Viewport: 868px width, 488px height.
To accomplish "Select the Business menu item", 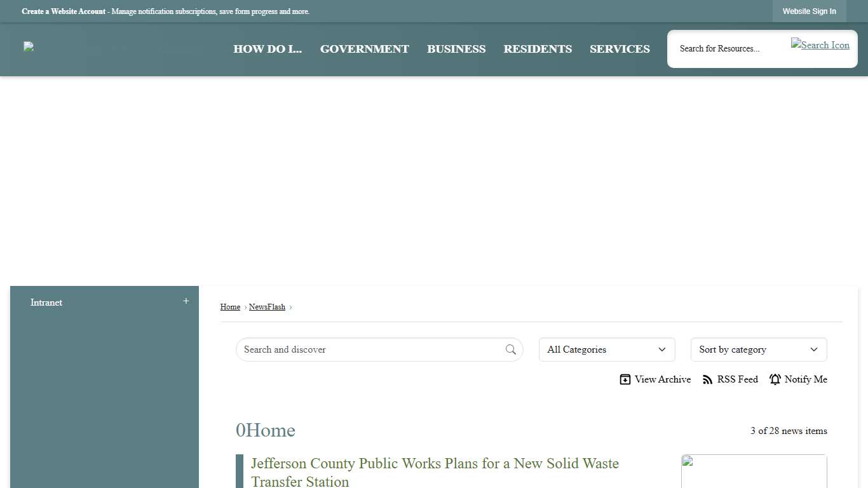I will [456, 49].
